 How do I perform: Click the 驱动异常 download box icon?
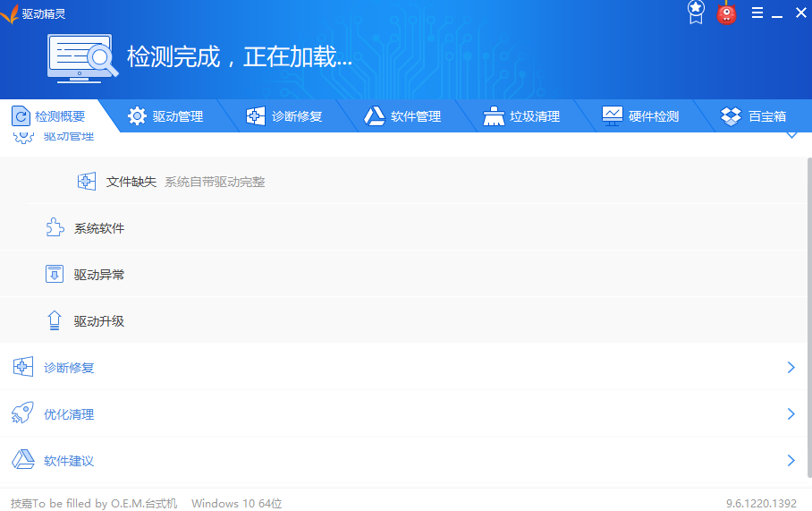(x=55, y=274)
